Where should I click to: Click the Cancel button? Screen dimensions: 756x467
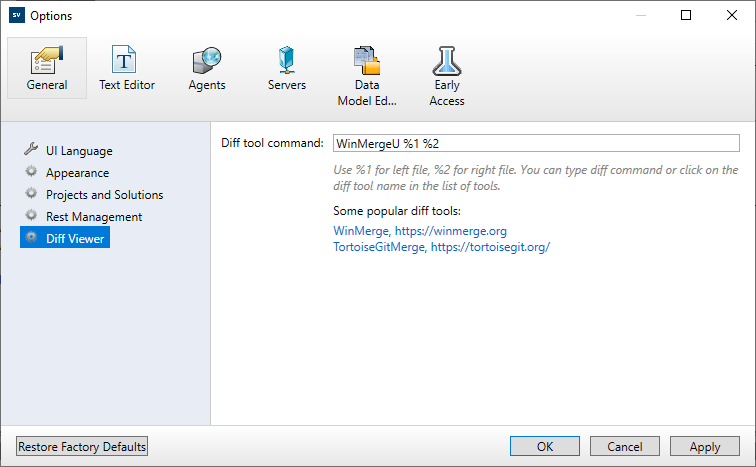[x=625, y=447]
